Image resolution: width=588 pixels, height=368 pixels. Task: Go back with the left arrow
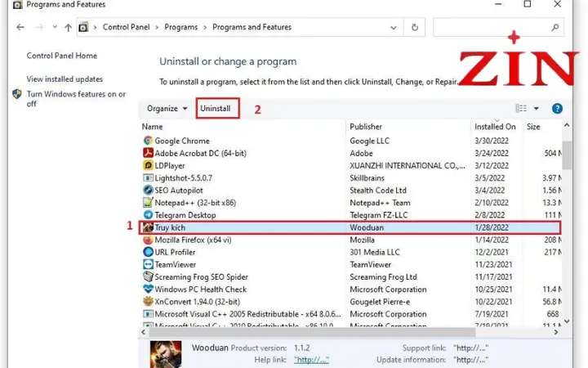tap(20, 28)
